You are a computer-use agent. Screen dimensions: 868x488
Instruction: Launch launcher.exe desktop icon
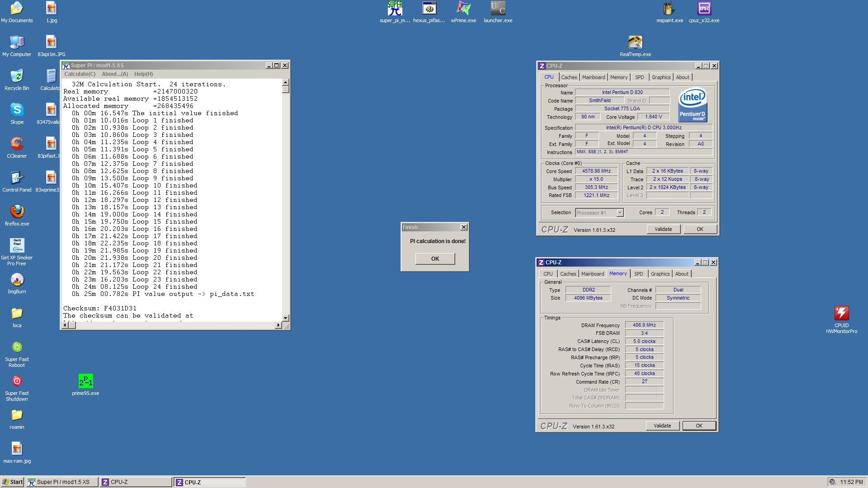click(498, 11)
